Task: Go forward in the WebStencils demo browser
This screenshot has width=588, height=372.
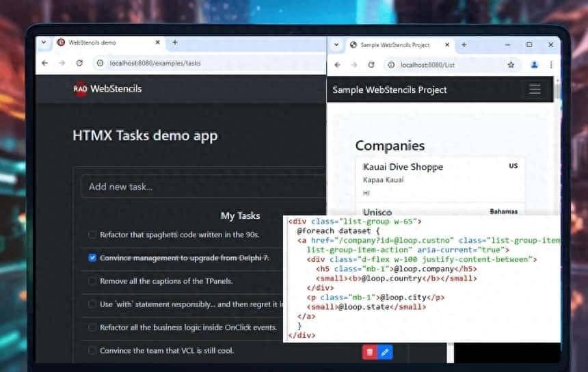Action: (62, 63)
